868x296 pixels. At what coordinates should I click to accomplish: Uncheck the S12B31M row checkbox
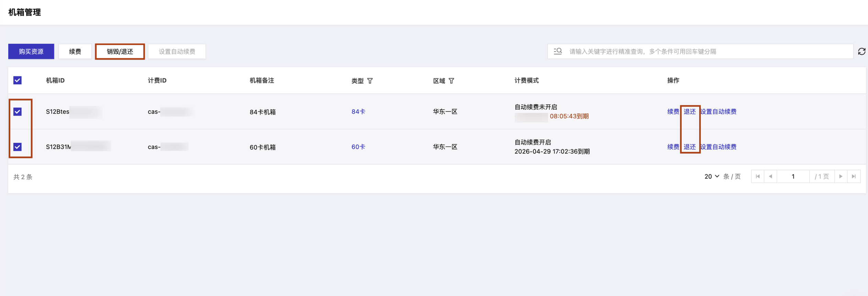[18, 147]
